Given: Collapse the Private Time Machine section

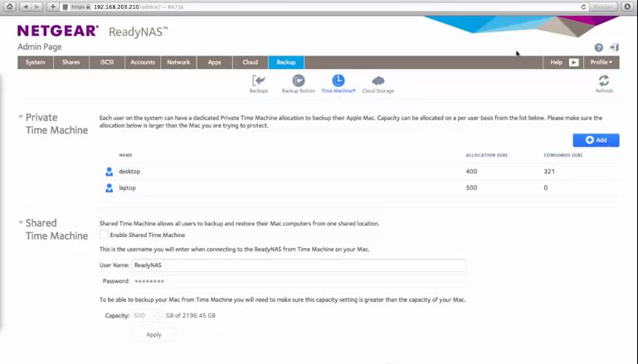Looking at the screenshot, I should tap(21, 118).
